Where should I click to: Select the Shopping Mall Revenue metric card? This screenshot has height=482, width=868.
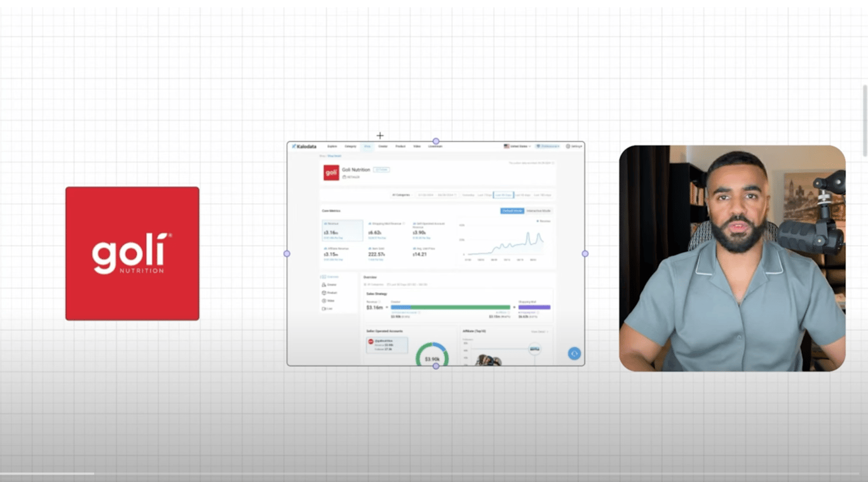click(388, 231)
